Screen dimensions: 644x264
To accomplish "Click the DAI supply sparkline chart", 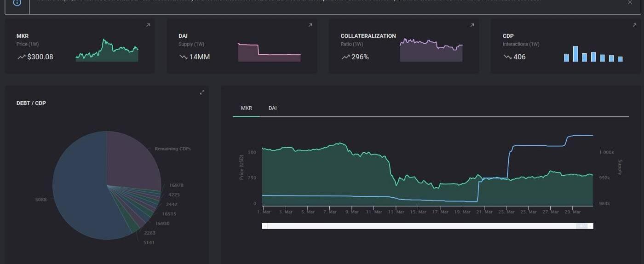I will (269, 52).
